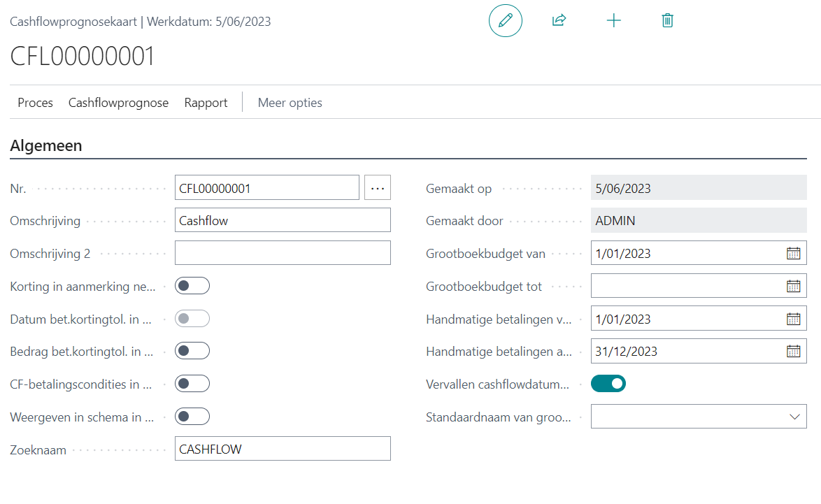This screenshot has height=504, width=821.
Task: Click the plus icon to create new
Action: pos(613,21)
